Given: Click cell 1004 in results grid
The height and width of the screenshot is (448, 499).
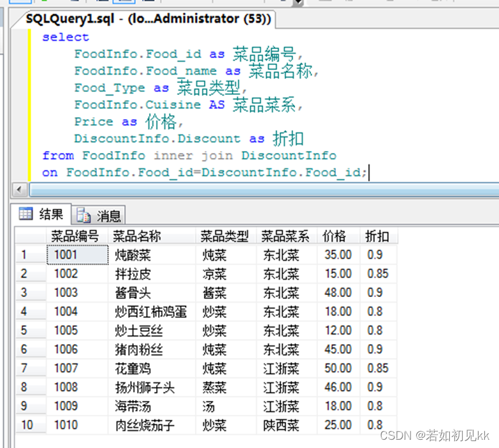Looking at the screenshot, I should [77, 312].
